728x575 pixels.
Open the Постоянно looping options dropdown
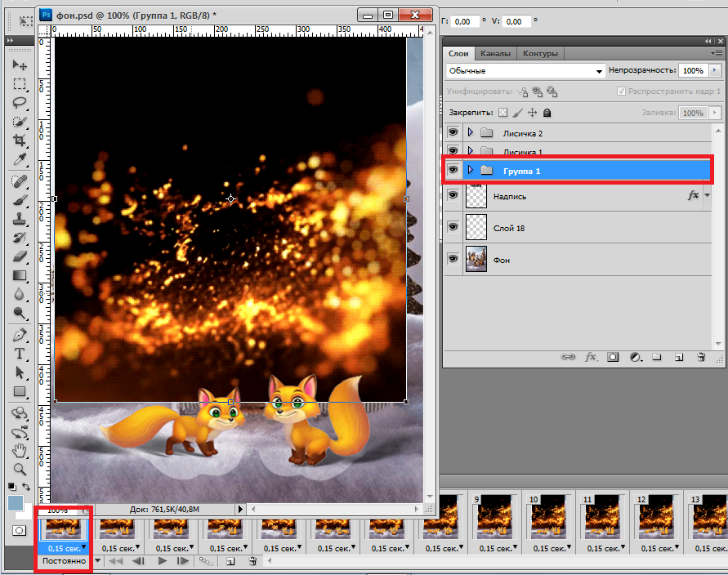click(98, 560)
